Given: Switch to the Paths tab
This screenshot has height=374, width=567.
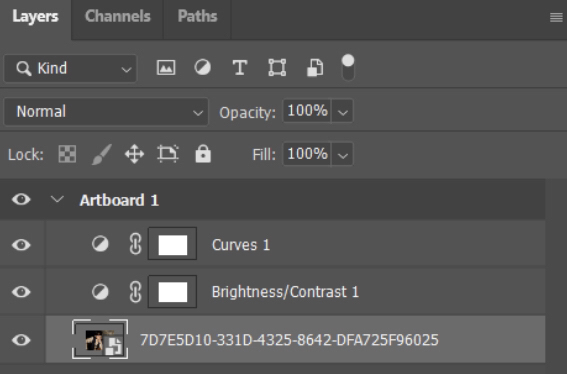Looking at the screenshot, I should pyautogui.click(x=197, y=16).
